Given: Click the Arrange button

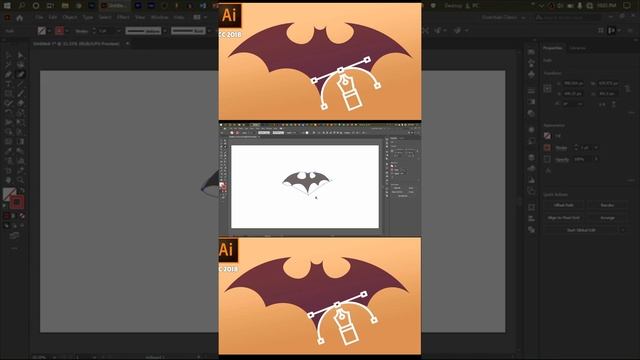Looking at the screenshot, I should pos(607,218).
